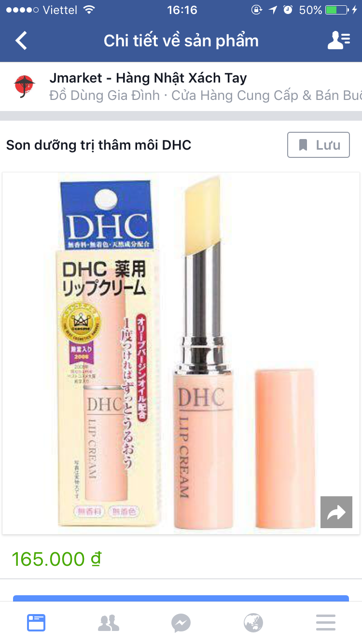Image resolution: width=362 pixels, height=644 pixels.
Task: Tap the Chi tiết về sản phẩm header title
Action: pyautogui.click(x=181, y=41)
